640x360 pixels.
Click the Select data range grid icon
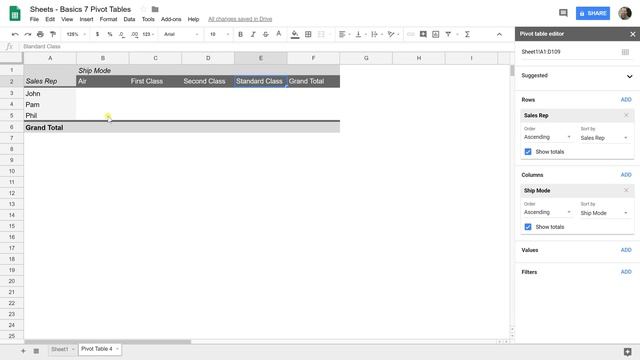[625, 52]
